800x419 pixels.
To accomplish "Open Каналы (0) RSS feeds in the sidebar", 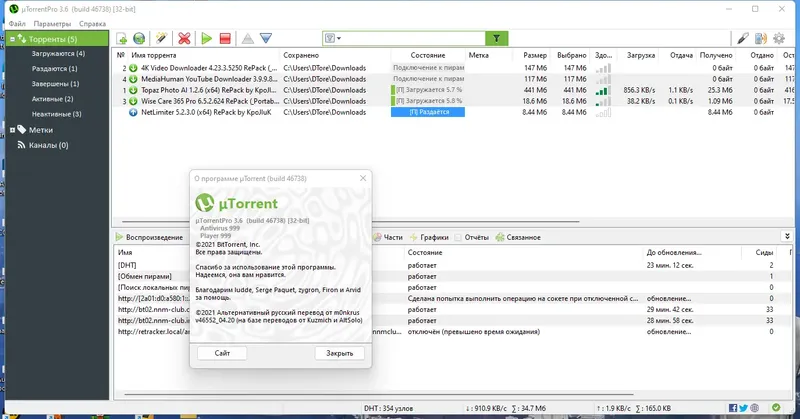I will (48, 145).
